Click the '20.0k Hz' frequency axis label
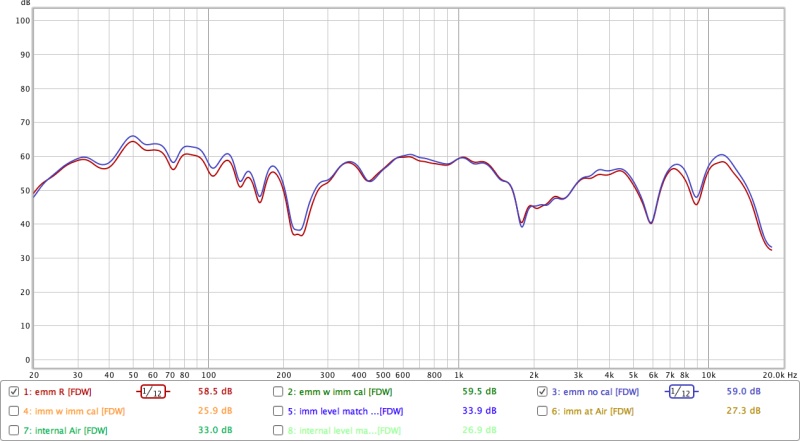 coord(780,375)
